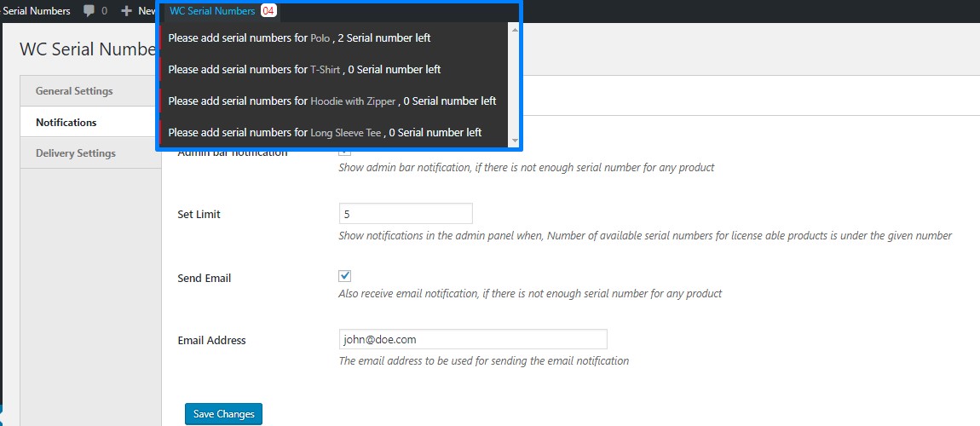Open the T-Shirt serial number notification
Viewport: 980px width, 426px height.
[334, 69]
